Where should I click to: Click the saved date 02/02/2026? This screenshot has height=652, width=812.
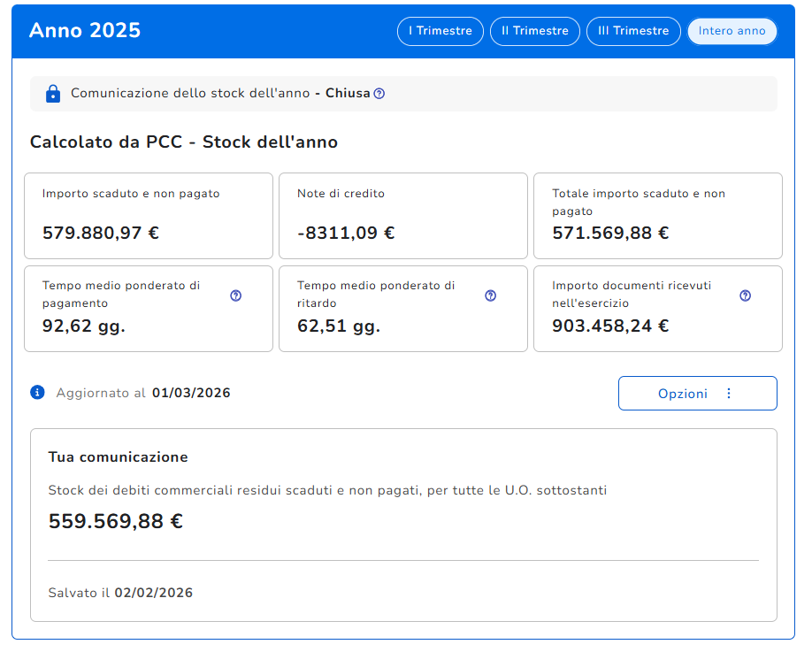153,593
